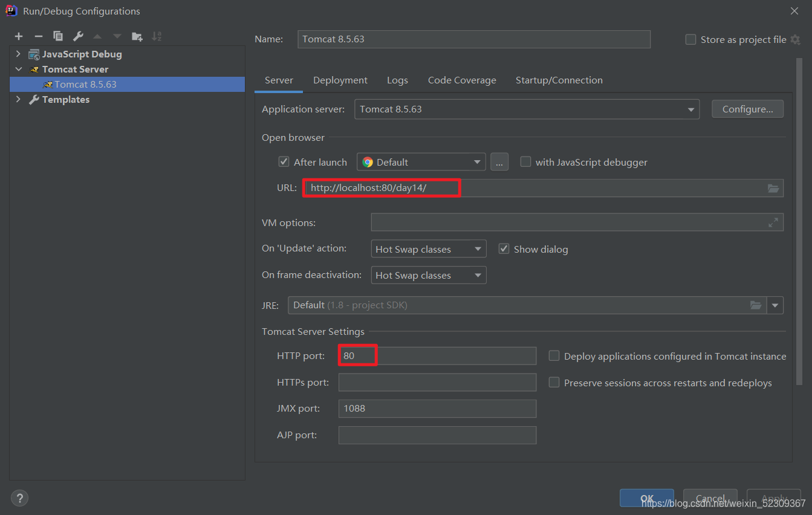Enable Deploy applications configured in Tomcat instance
812x515 pixels.
click(554, 356)
